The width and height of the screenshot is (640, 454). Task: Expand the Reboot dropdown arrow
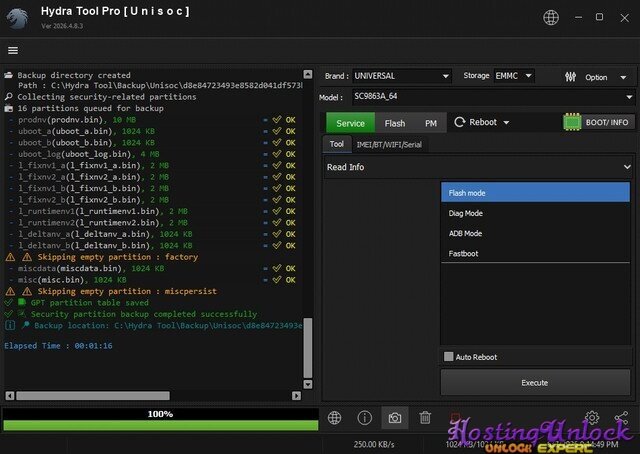[506, 122]
